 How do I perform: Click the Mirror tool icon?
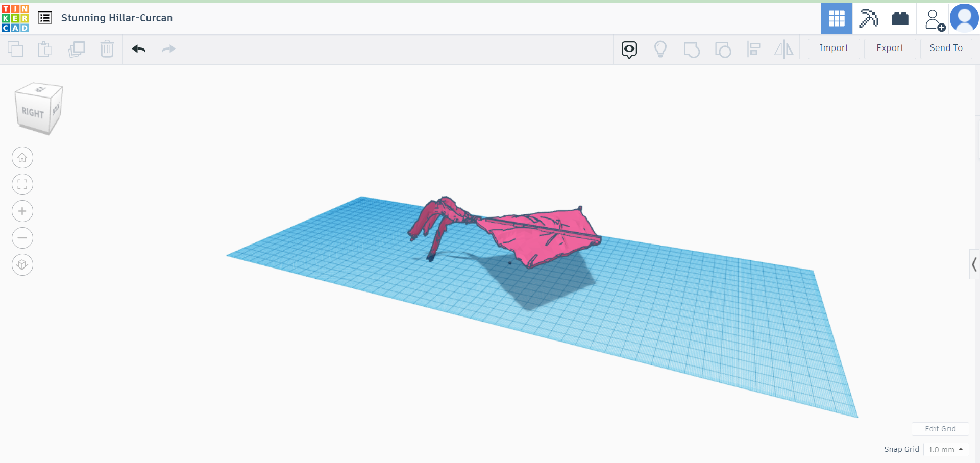pos(784,50)
